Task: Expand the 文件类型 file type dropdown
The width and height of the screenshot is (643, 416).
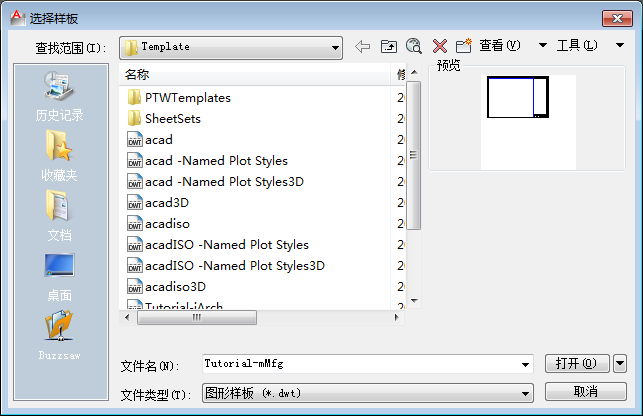Action: pyautogui.click(x=525, y=393)
